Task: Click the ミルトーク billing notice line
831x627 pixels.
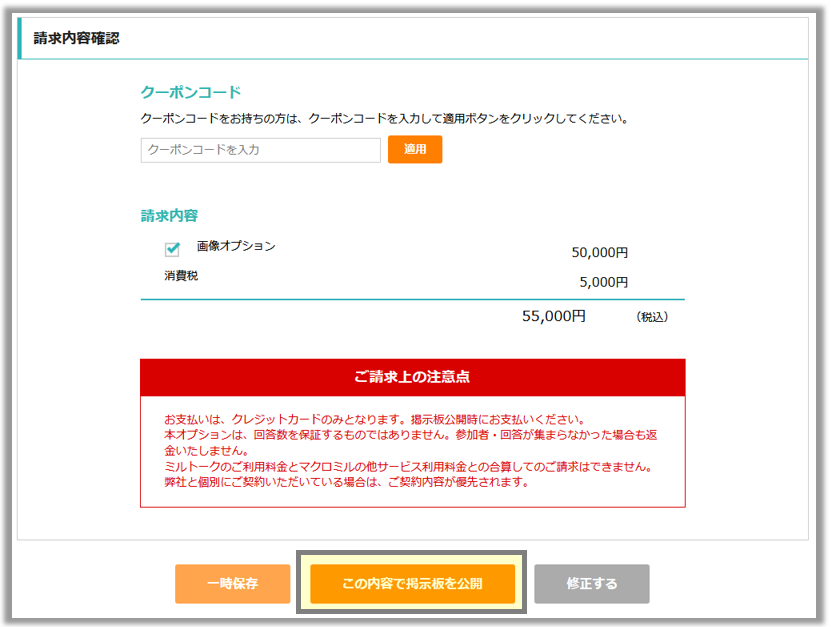Action: 408,467
